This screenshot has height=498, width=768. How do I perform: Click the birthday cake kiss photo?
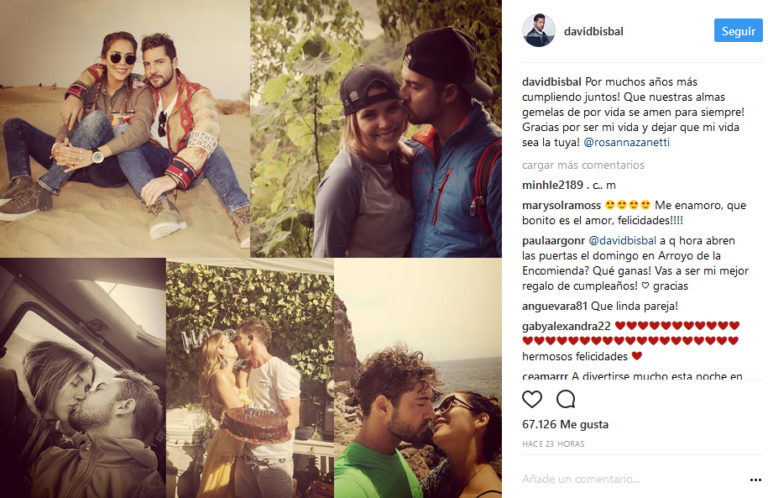[x=250, y=378]
